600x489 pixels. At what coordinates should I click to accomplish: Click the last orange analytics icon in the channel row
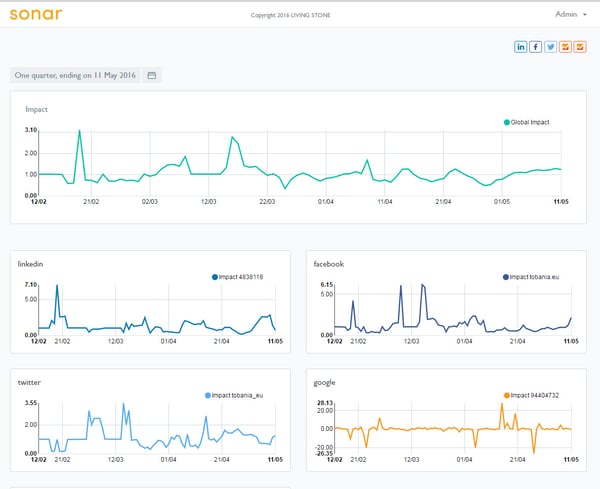pos(580,47)
